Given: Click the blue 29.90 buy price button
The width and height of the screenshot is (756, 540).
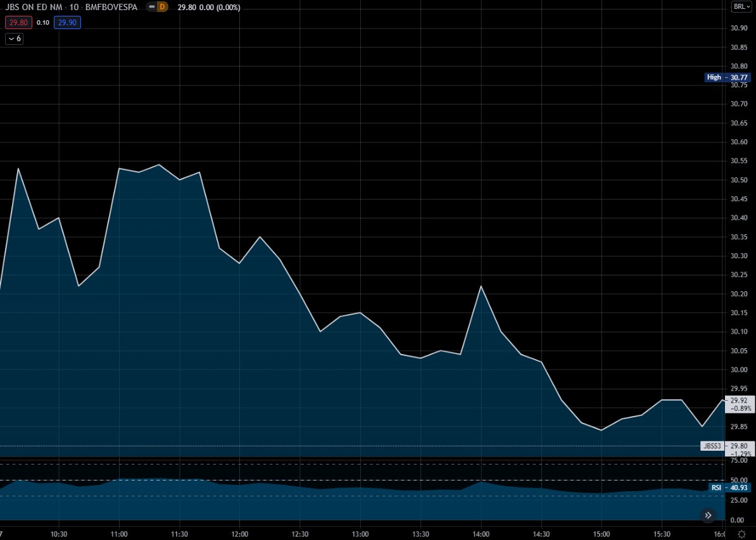Looking at the screenshot, I should pos(68,23).
